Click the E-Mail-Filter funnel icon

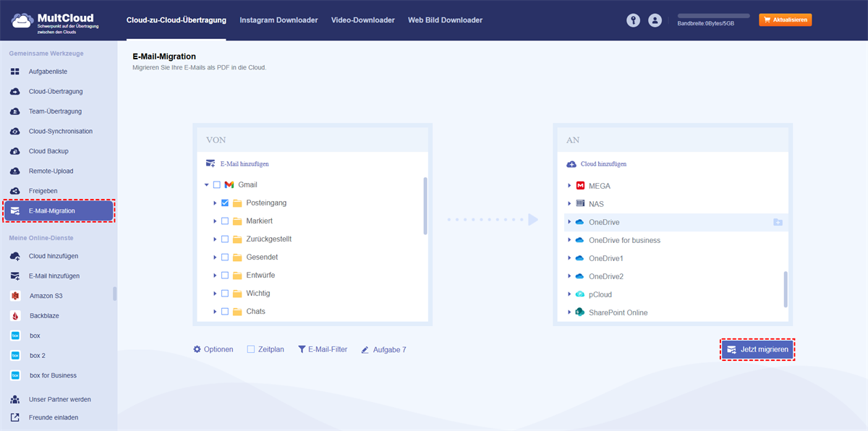coord(302,349)
